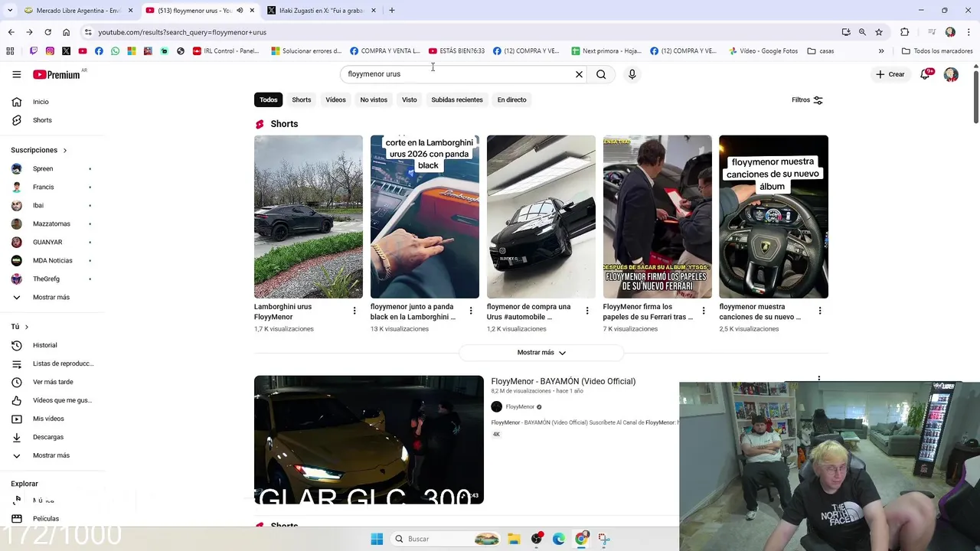Open Suscripciones section chevron
The width and height of the screenshot is (980, 551).
pos(64,151)
